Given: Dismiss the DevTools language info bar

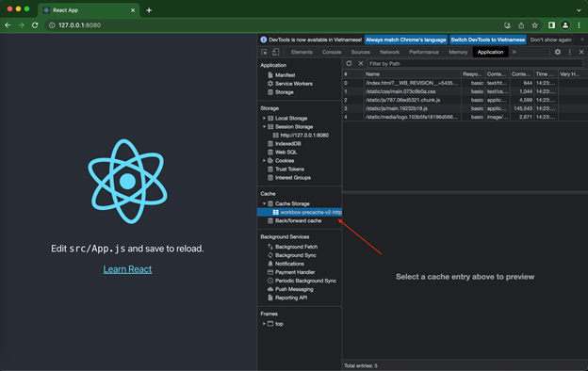Looking at the screenshot, I should tap(582, 40).
